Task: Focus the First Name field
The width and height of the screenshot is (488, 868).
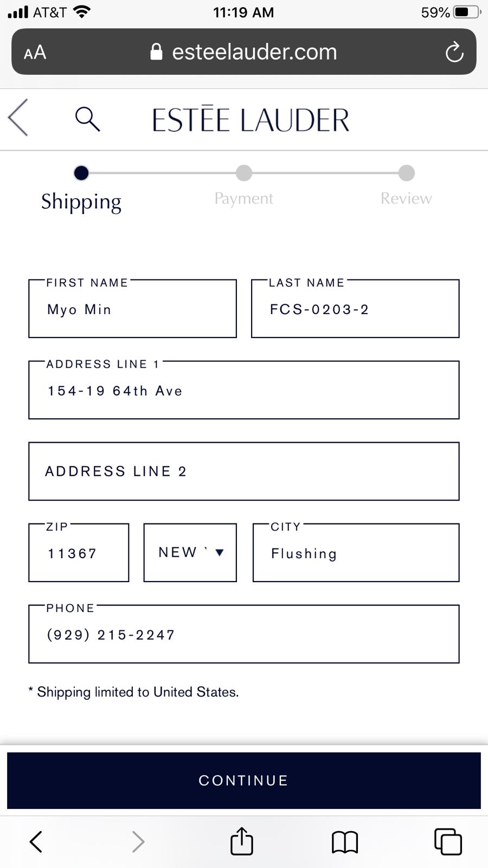Action: click(132, 309)
